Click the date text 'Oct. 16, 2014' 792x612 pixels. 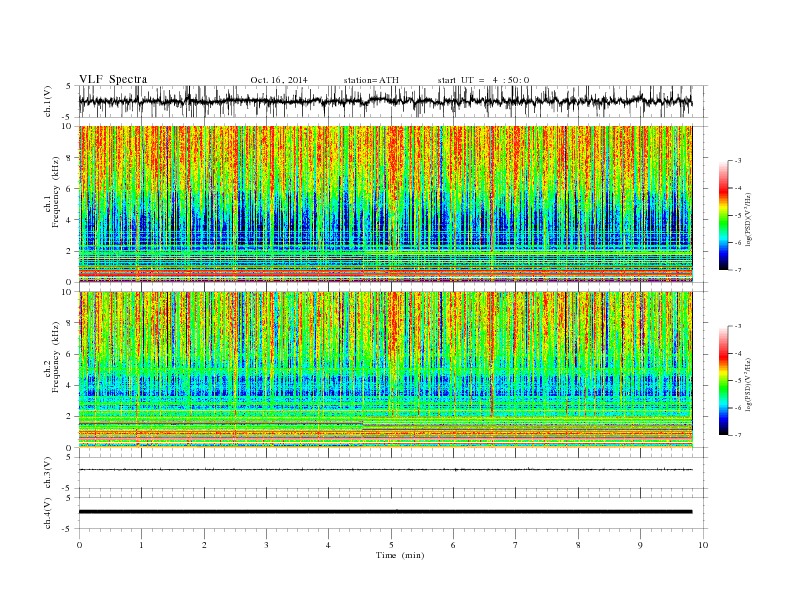point(279,80)
